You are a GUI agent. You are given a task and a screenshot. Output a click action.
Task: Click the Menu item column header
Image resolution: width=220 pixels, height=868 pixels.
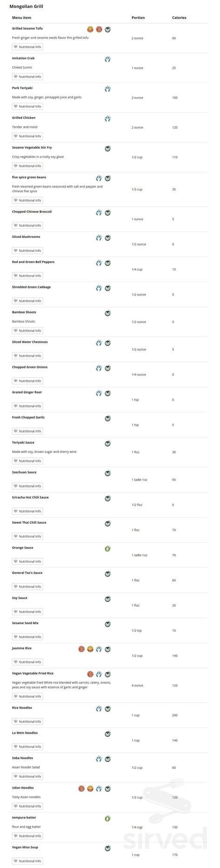pos(21,18)
